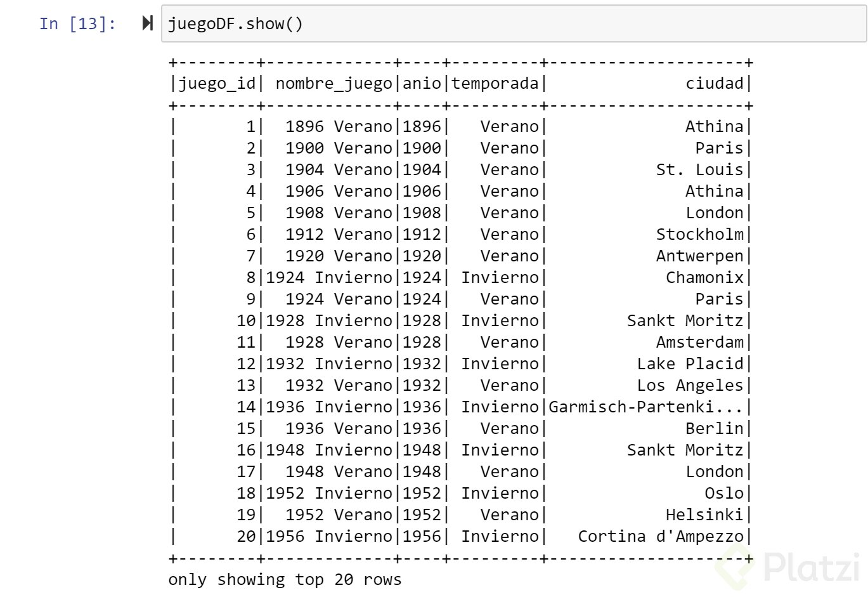Click the Helsinki city value

tap(704, 515)
